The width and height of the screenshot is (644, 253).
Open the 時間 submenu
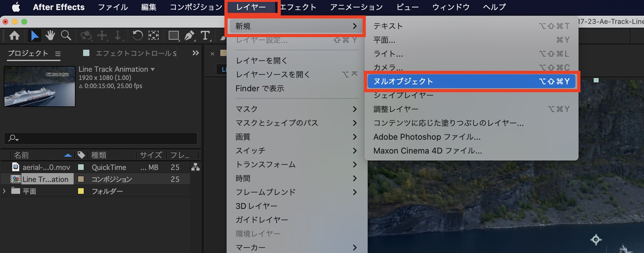tap(296, 178)
